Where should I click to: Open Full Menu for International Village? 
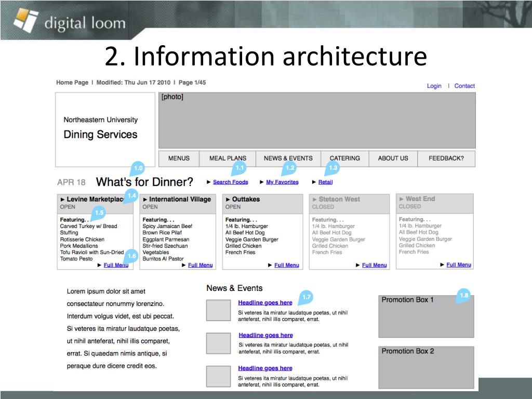click(x=200, y=265)
